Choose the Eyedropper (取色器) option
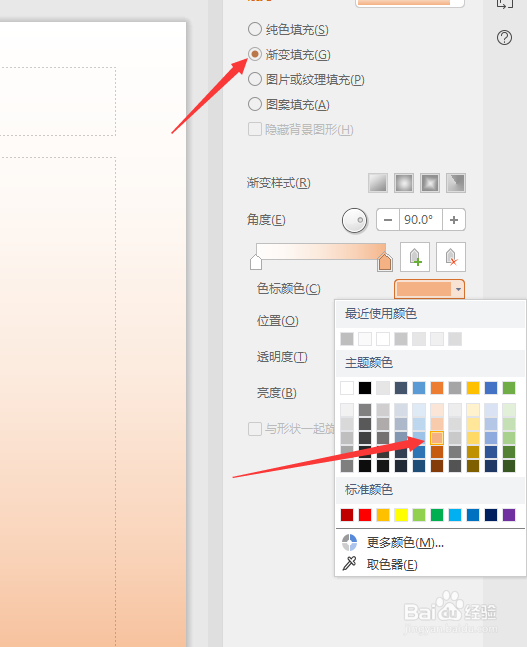Screen dimensions: 527x647 (x=392, y=564)
